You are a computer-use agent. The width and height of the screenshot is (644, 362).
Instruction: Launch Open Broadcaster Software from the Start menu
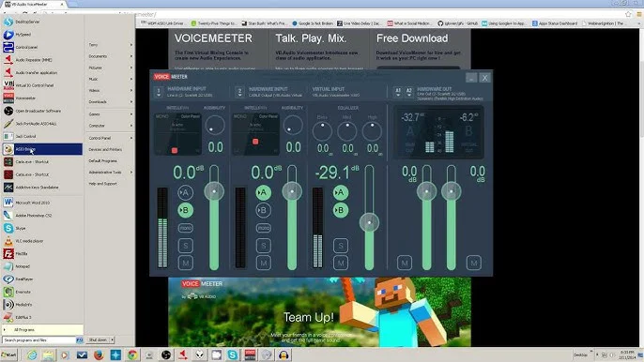pyautogui.click(x=42, y=111)
